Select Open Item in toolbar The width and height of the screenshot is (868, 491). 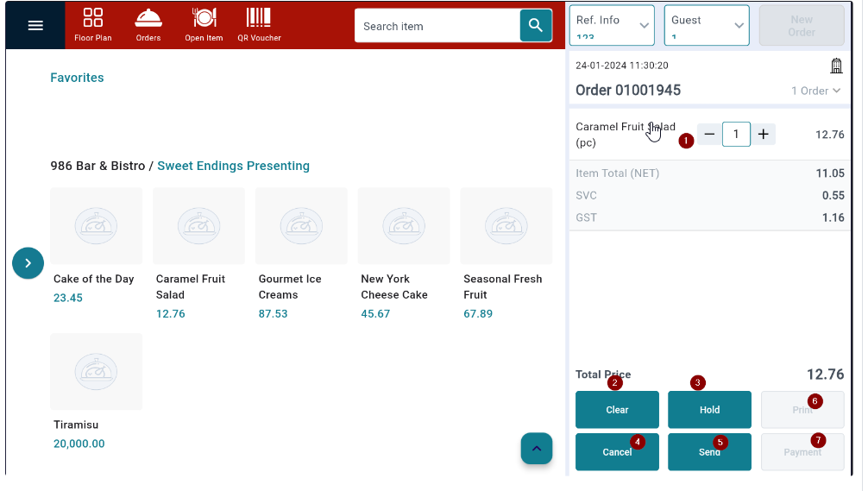pyautogui.click(x=204, y=26)
